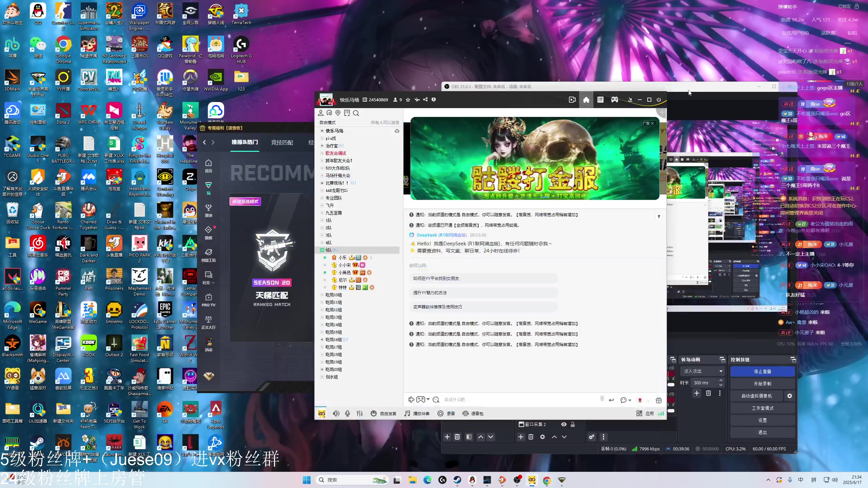Click 播放伴奏 play accompaniment
This screenshot has height=488, width=868.
(417, 413)
